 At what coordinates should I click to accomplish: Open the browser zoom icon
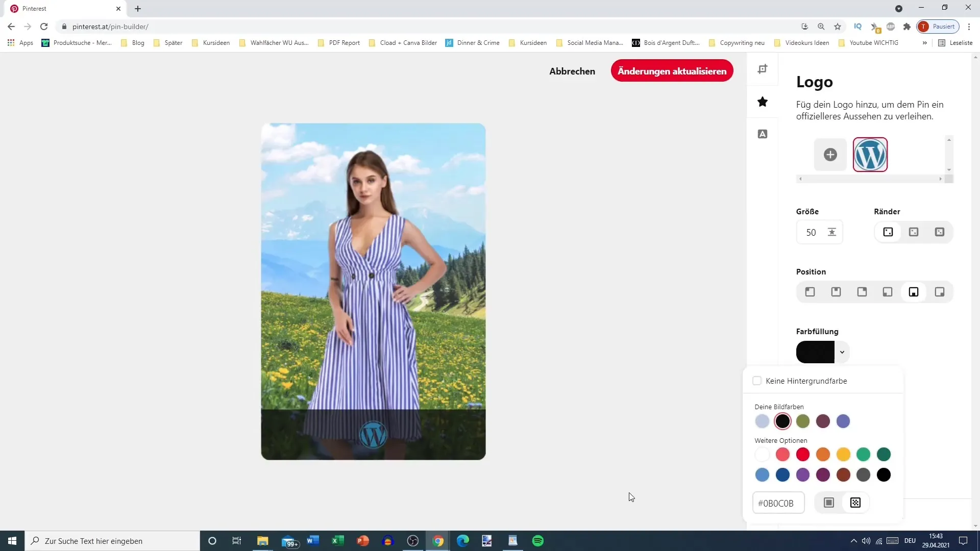tap(821, 27)
